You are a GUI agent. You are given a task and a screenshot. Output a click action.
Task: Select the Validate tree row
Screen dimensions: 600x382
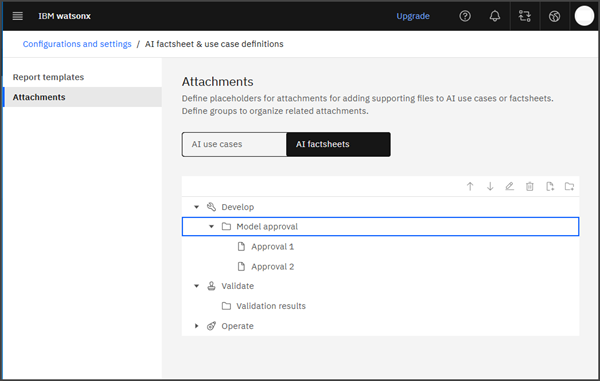click(x=380, y=286)
